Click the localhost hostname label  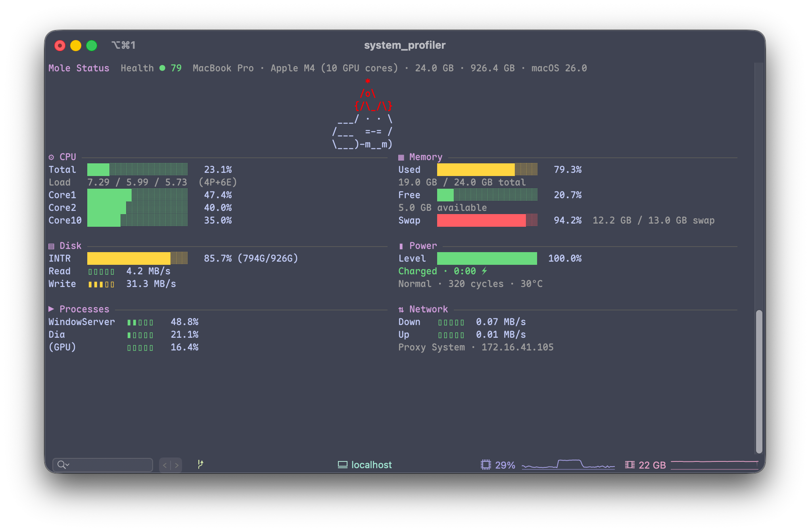coord(371,465)
